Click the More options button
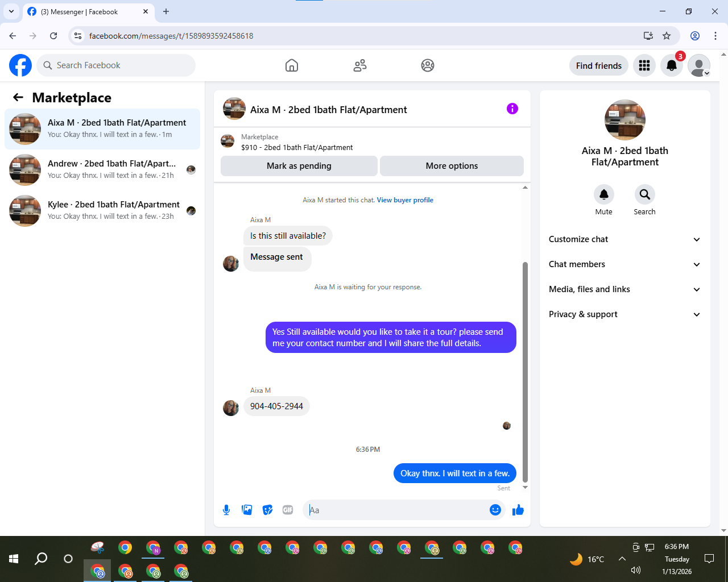This screenshot has height=582, width=728. coord(452,166)
